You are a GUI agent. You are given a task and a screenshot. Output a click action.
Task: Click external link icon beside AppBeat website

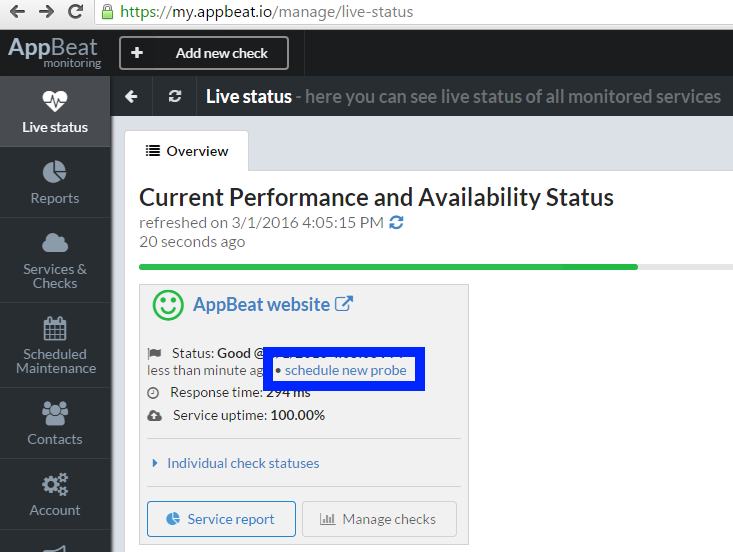[344, 304]
